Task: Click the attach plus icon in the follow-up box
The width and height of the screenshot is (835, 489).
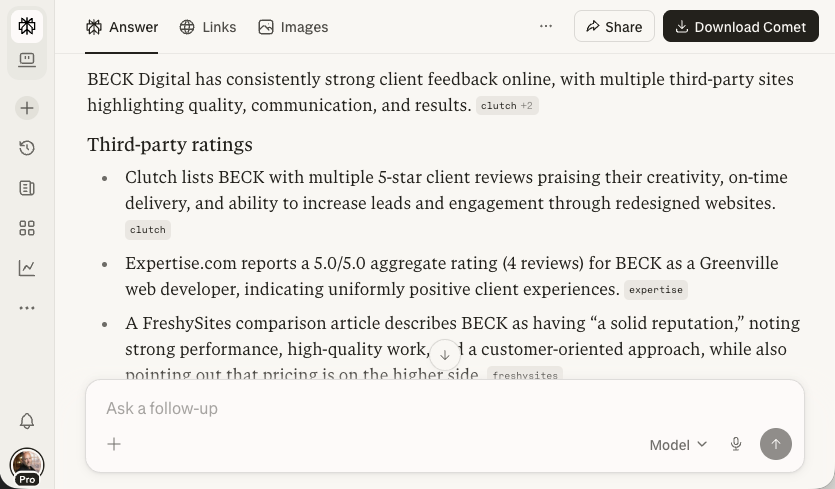Action: (114, 444)
